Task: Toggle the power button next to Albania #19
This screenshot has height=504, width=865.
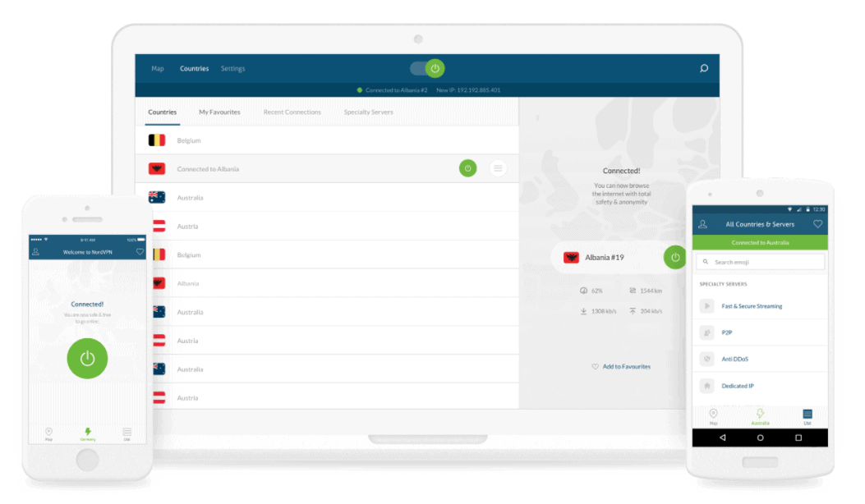Action: 674,257
